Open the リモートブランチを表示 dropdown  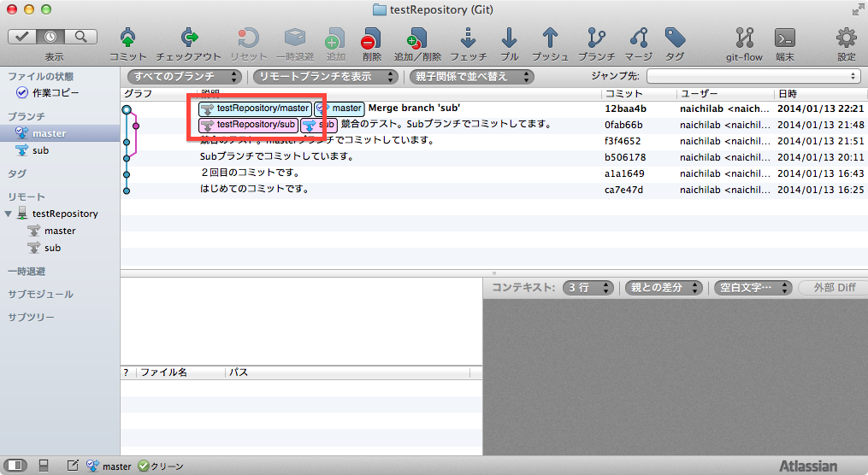(326, 76)
